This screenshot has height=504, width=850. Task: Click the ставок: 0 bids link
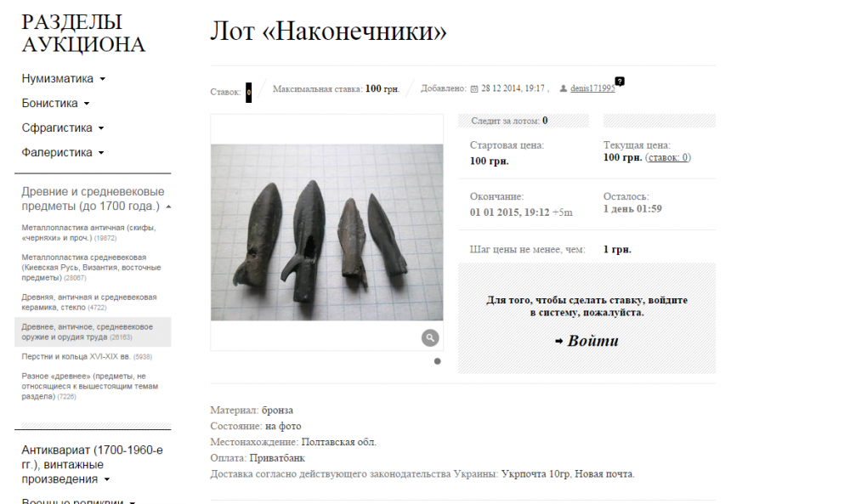(x=668, y=158)
